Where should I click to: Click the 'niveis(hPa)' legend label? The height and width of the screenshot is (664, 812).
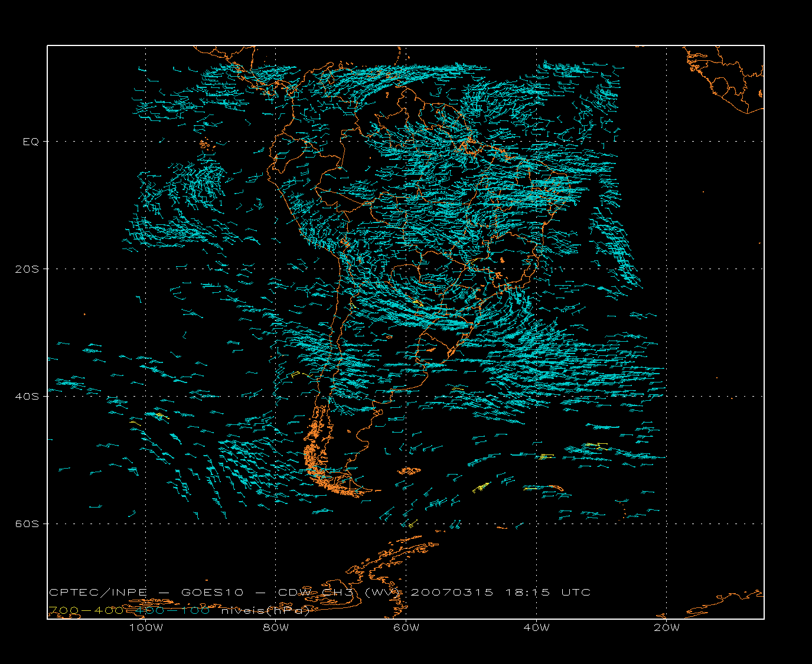click(x=266, y=611)
